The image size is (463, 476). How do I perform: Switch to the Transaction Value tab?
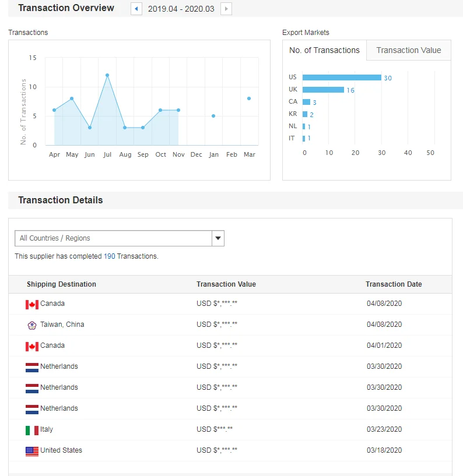408,50
